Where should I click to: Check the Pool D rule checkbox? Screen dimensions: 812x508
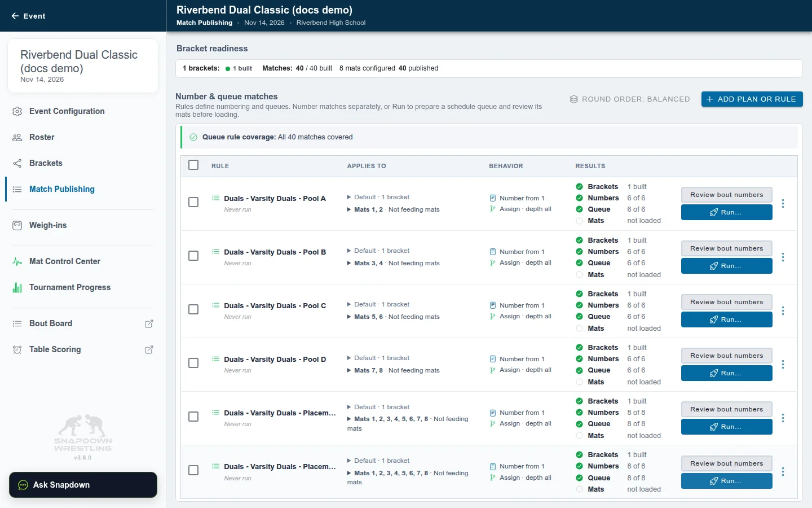coord(193,363)
